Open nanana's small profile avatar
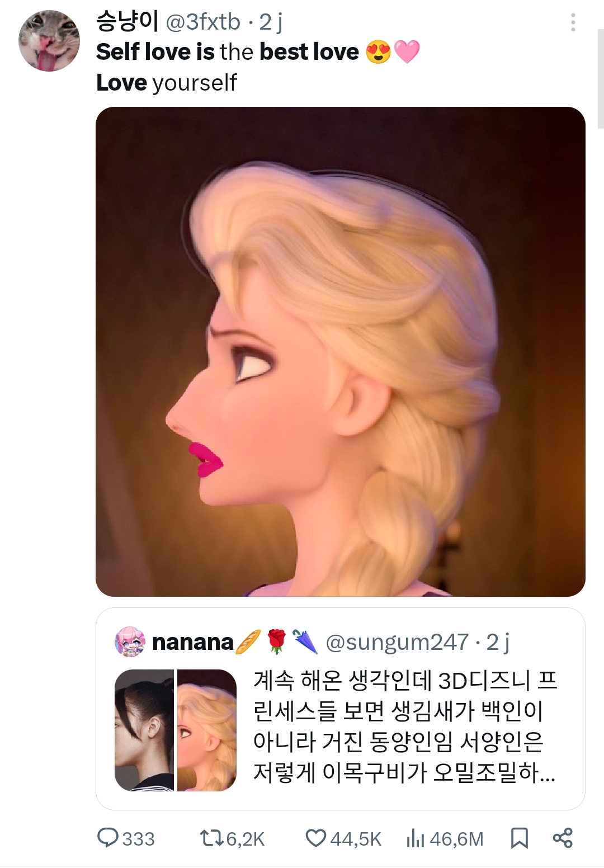 130,641
